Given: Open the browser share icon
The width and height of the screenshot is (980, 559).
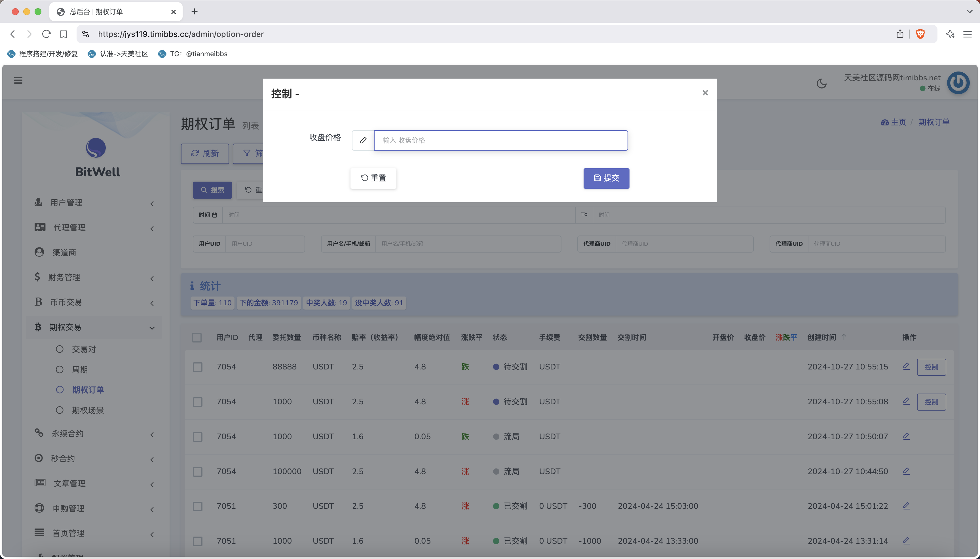Looking at the screenshot, I should [x=900, y=34].
